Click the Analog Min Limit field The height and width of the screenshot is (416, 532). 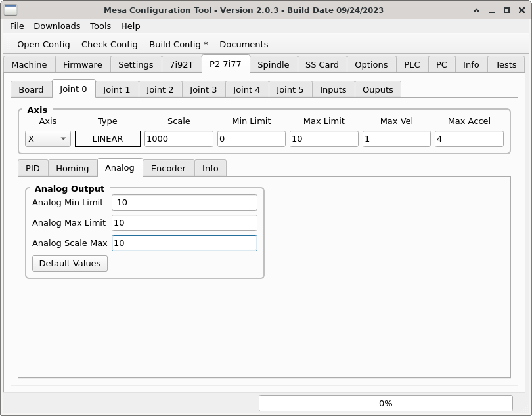[x=185, y=202]
